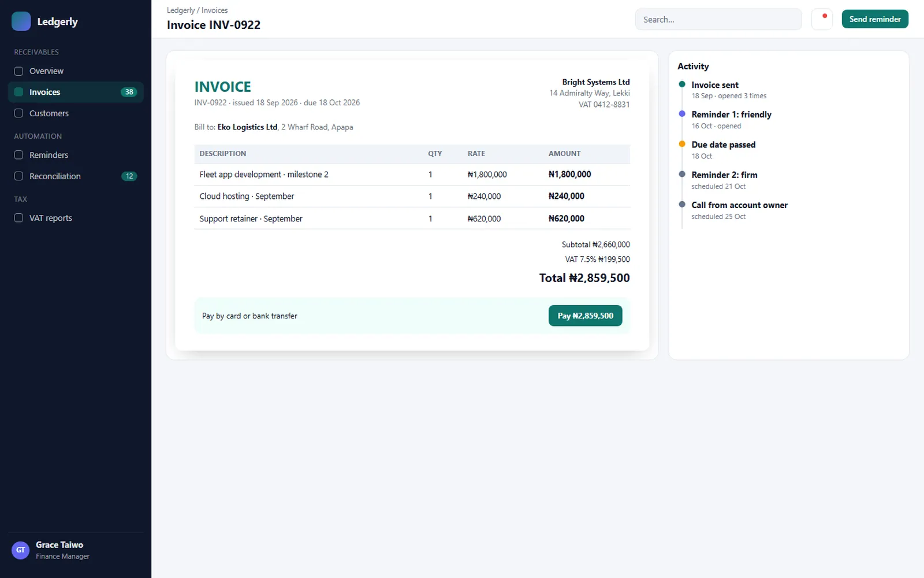Click the 'Reminder 2: firm' activity title
The height and width of the screenshot is (578, 924).
point(724,175)
